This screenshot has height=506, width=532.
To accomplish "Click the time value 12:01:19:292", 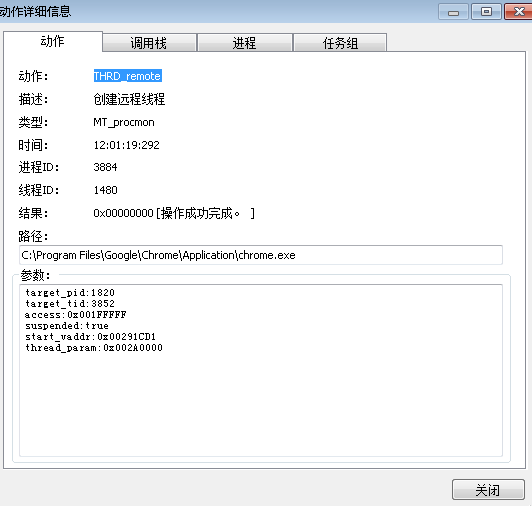I will (126, 145).
